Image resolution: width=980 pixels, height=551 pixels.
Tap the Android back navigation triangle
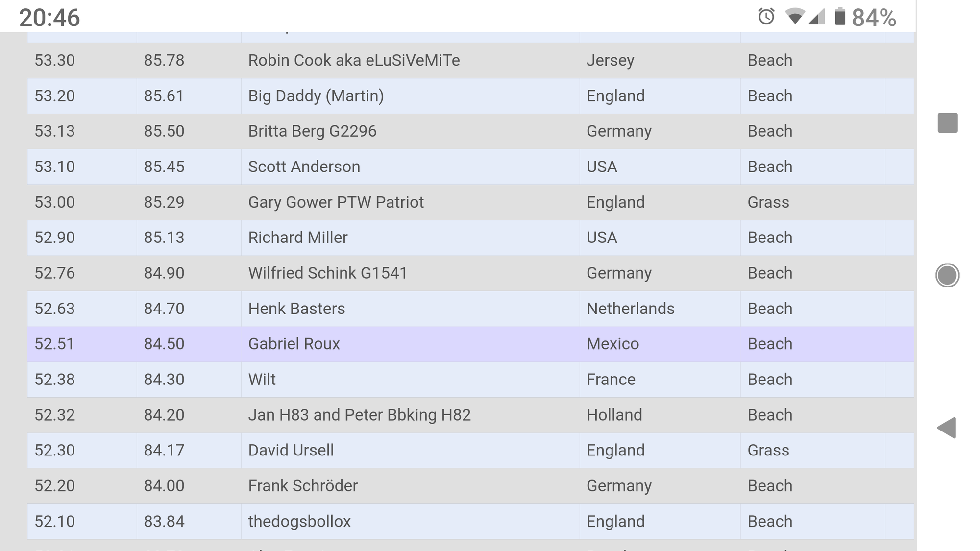pos(947,428)
